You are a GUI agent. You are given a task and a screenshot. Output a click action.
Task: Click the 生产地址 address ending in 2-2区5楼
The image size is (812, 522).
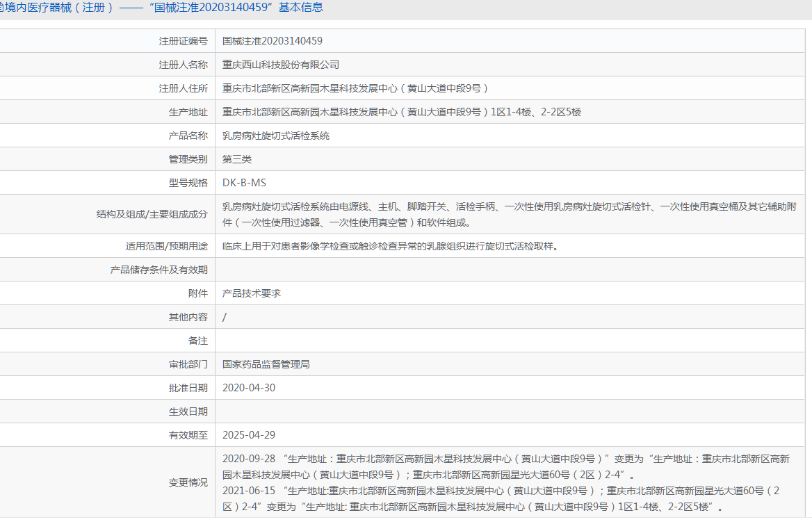click(401, 112)
